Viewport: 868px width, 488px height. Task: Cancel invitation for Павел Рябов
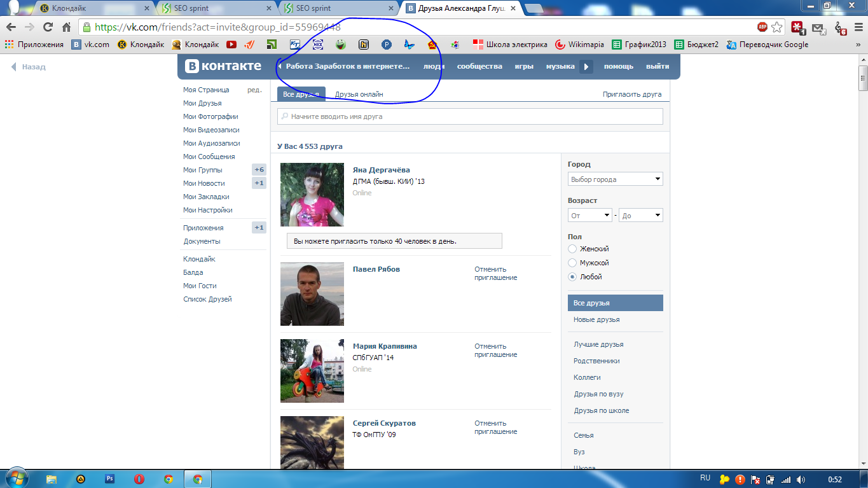[x=496, y=273]
